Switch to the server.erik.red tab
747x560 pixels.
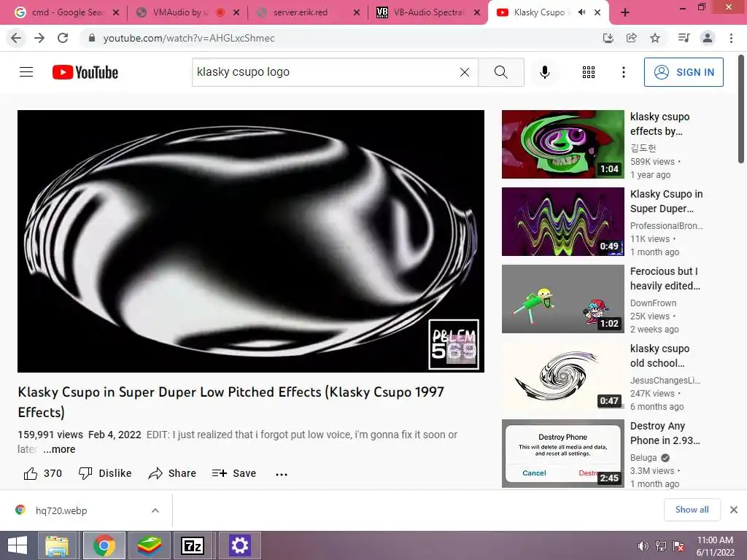coord(300,12)
